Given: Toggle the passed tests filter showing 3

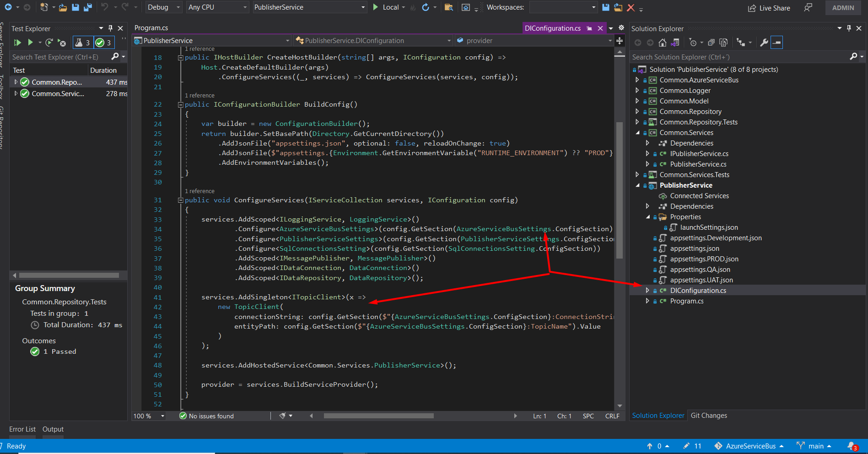Looking at the screenshot, I should [x=104, y=42].
